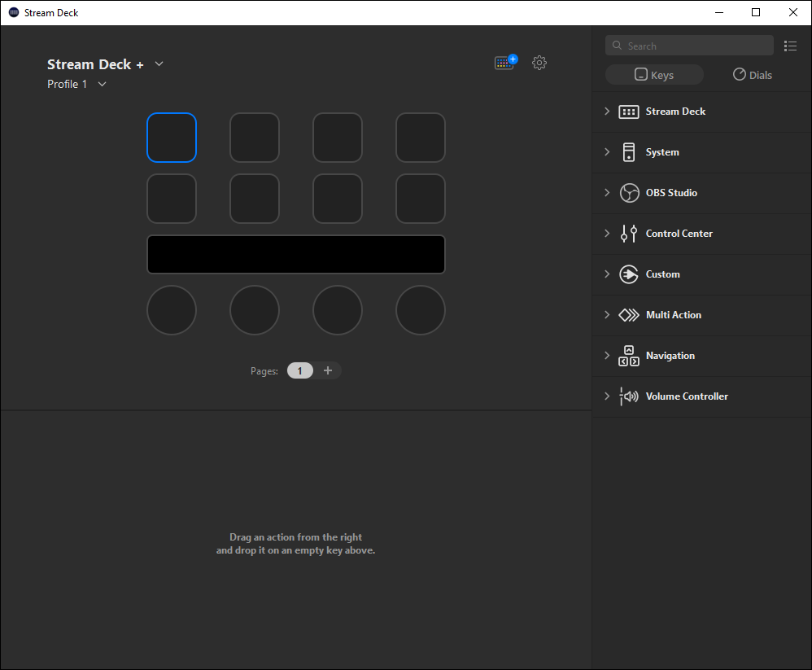Select the third key in second row

337,199
